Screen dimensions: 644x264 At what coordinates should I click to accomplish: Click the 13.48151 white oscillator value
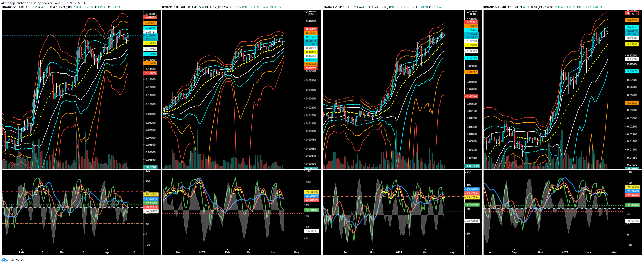click(312, 231)
